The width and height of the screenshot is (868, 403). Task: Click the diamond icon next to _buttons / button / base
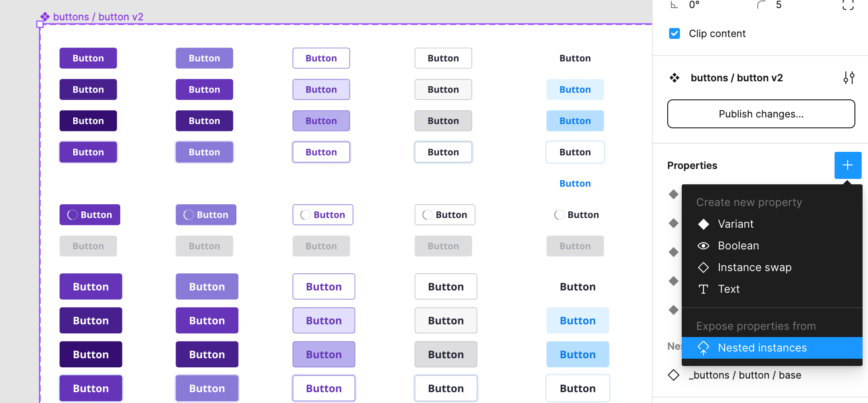click(674, 375)
